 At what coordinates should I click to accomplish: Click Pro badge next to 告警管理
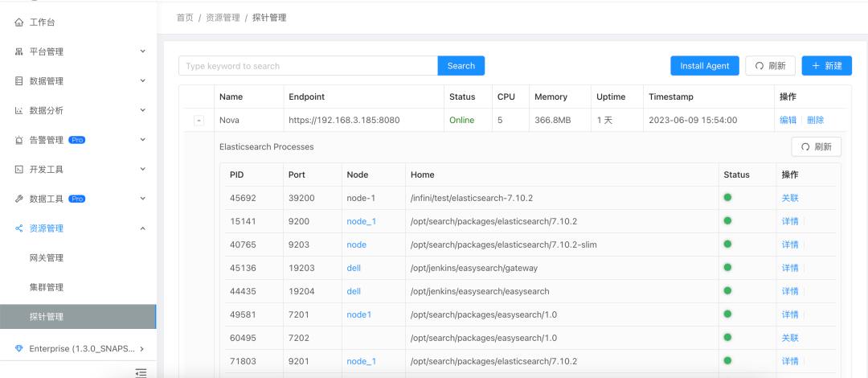tap(77, 140)
